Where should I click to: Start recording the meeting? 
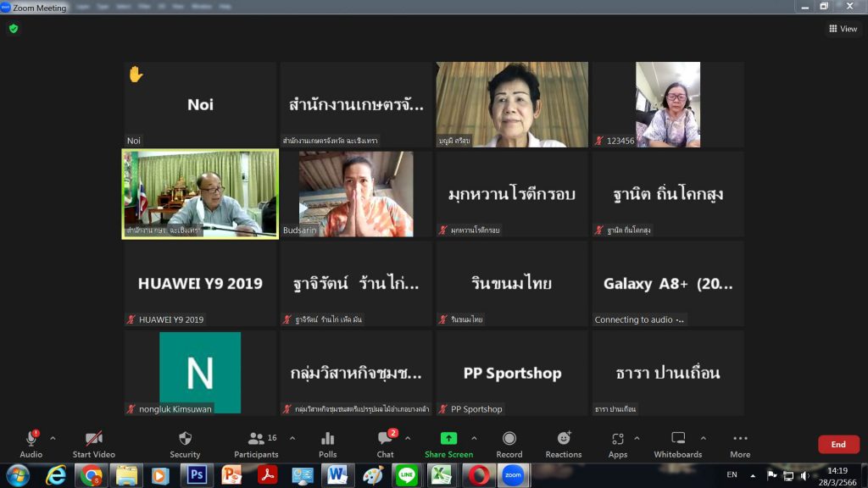point(509,443)
